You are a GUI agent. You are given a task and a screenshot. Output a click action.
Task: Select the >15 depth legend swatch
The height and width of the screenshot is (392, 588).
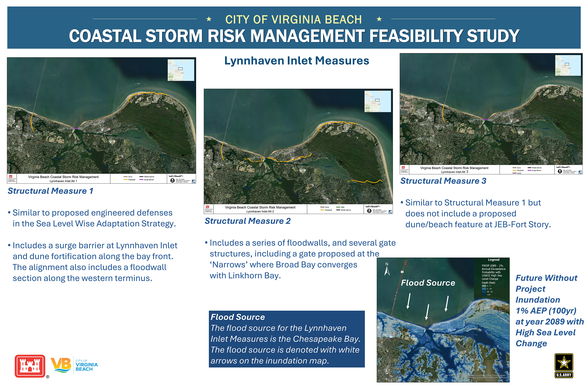[484, 295]
